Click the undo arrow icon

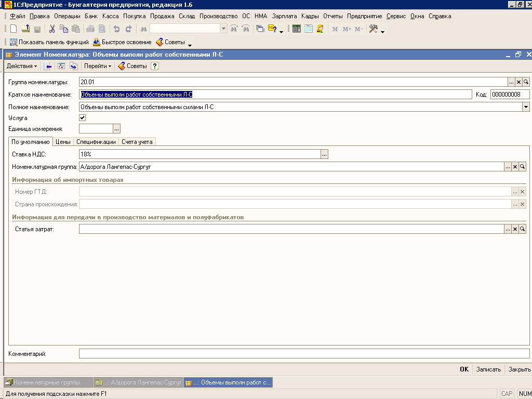116,29
